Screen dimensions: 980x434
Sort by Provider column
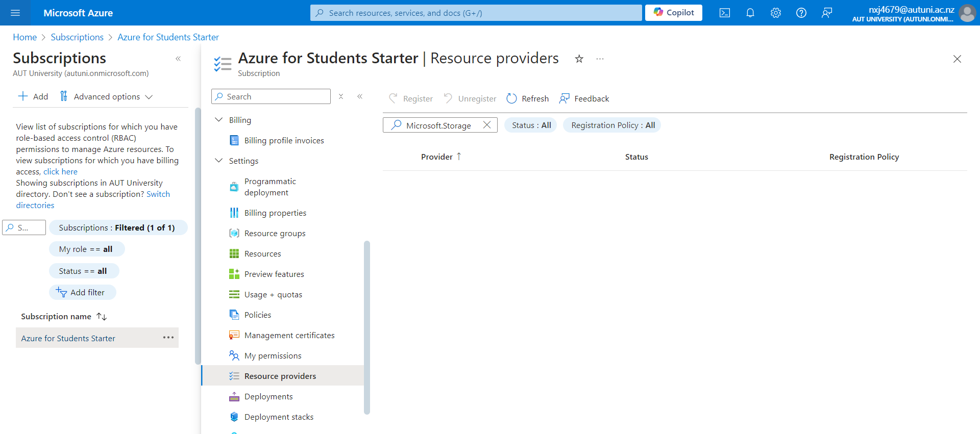pyautogui.click(x=441, y=157)
